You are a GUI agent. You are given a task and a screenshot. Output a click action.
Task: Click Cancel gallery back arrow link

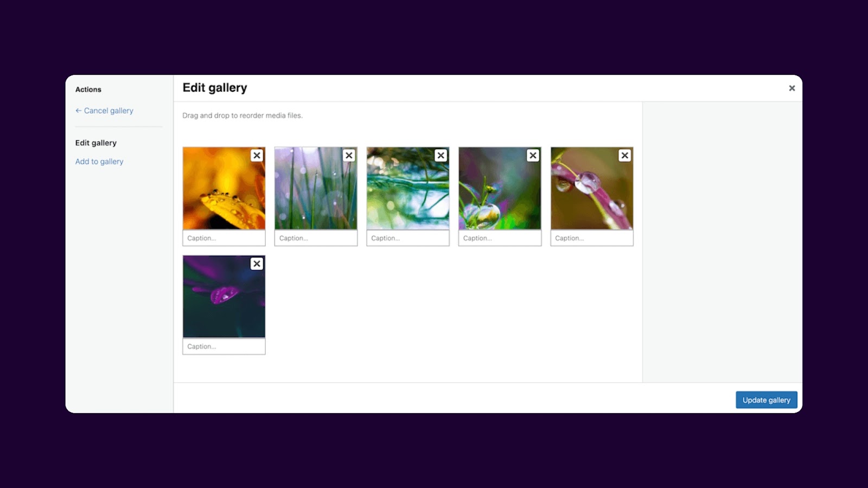tap(104, 111)
